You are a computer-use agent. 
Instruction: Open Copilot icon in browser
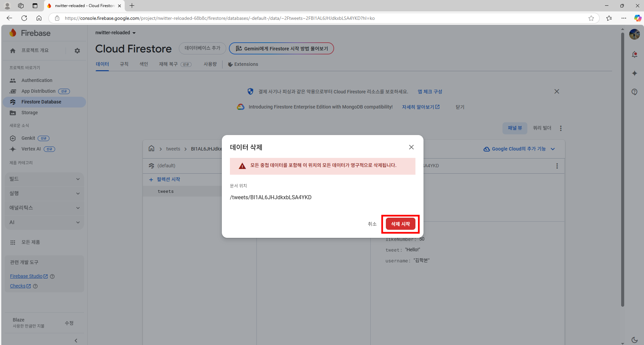[x=638, y=18]
